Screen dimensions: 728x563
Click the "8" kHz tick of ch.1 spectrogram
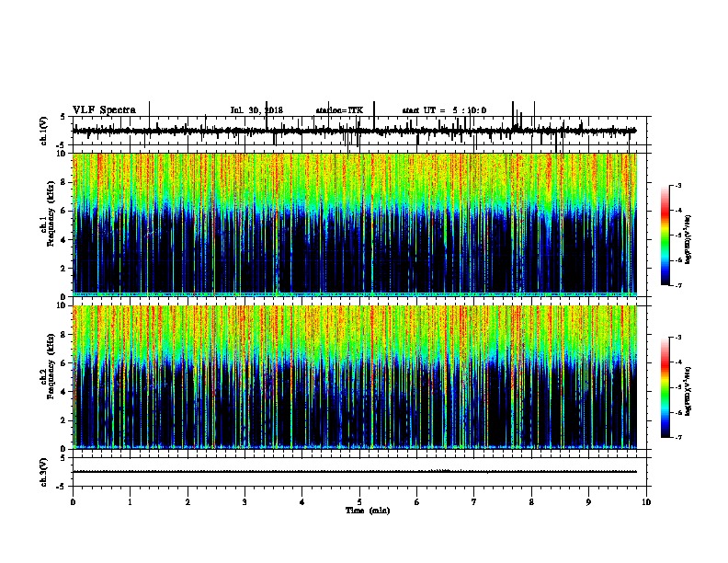coord(63,182)
